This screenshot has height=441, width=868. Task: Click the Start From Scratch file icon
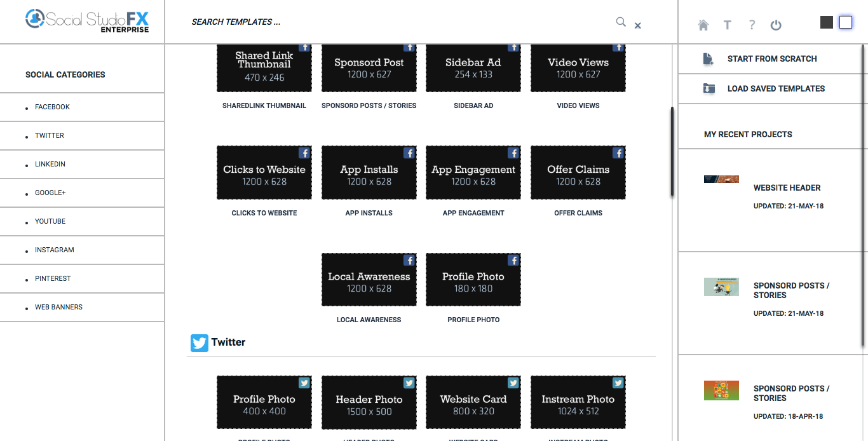pos(709,59)
